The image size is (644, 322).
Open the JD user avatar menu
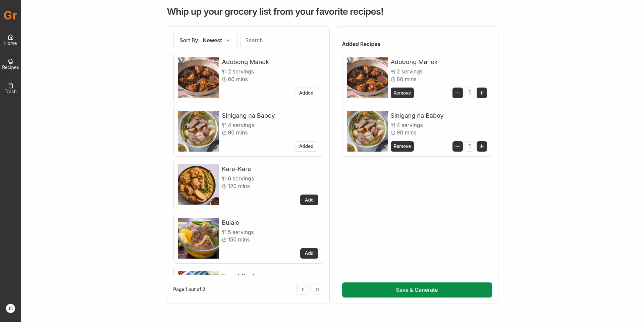10,308
